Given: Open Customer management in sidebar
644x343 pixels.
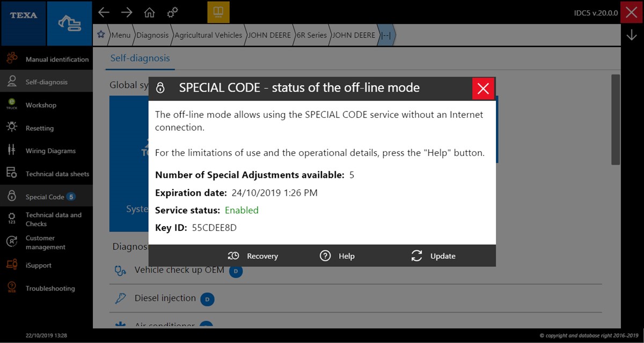Looking at the screenshot, I should [46, 242].
